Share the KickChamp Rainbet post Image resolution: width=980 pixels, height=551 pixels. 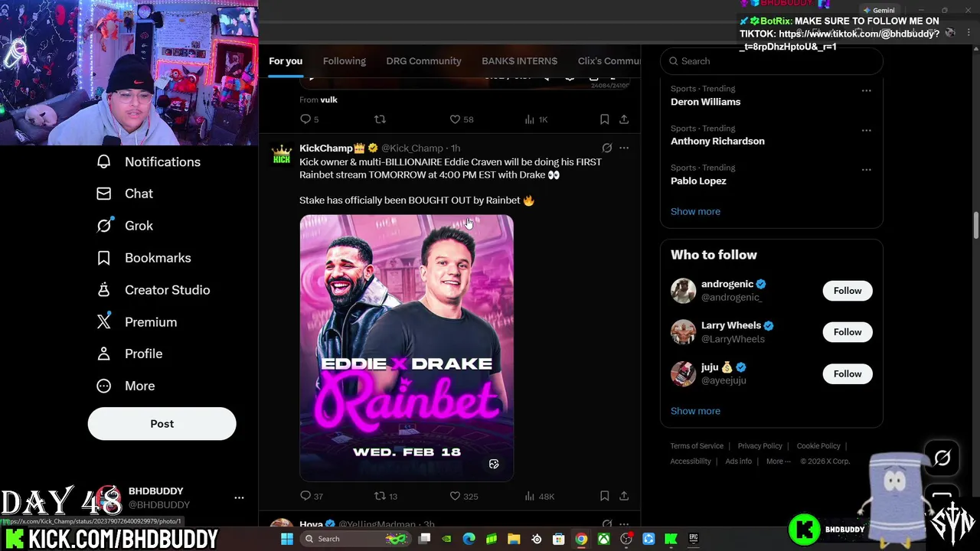(624, 496)
